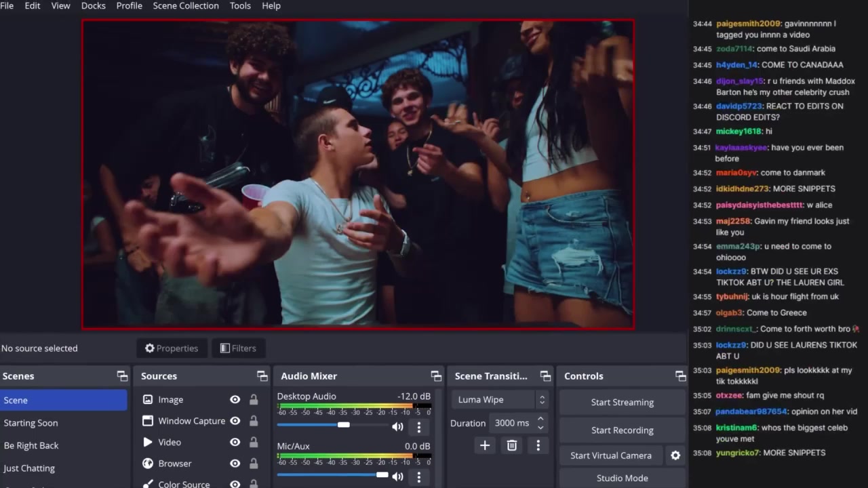
Task: Select the Starting Soon scene
Action: point(31,423)
